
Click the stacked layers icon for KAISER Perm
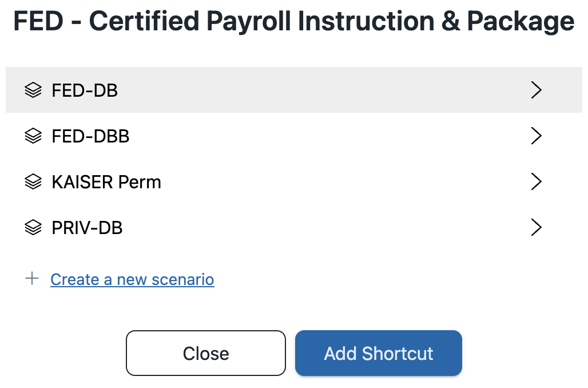click(33, 181)
